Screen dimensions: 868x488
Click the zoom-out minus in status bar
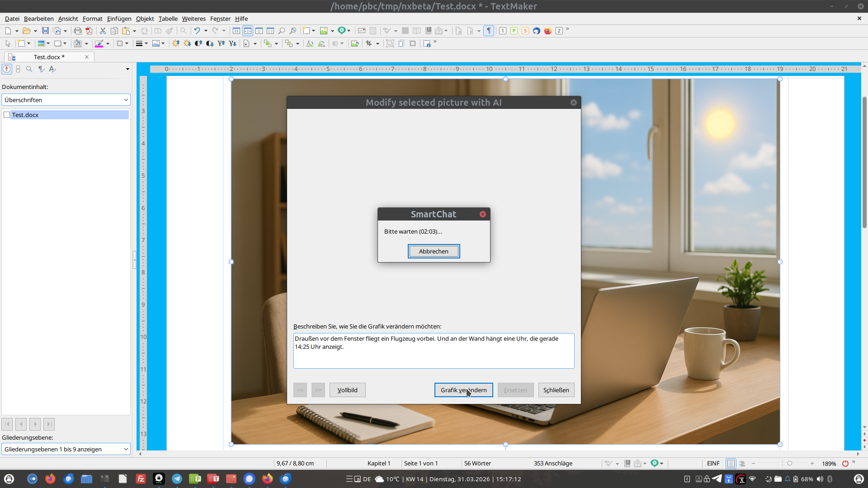(754, 464)
